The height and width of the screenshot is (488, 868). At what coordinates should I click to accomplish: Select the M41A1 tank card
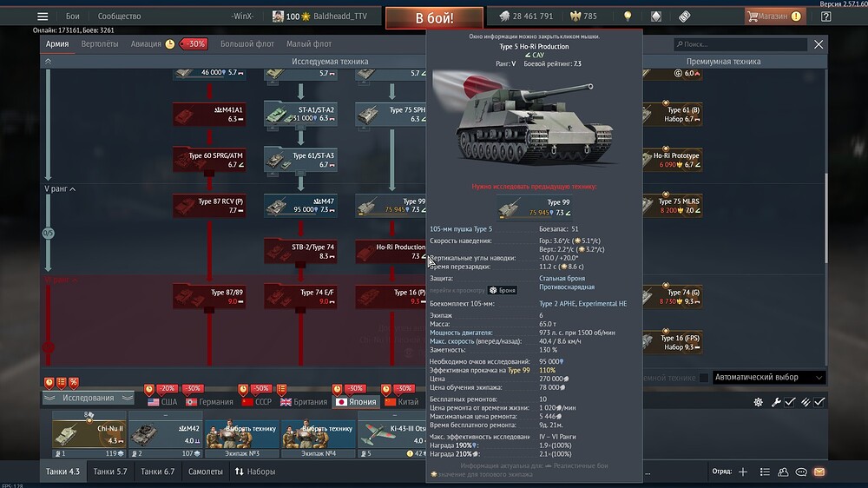tap(209, 114)
